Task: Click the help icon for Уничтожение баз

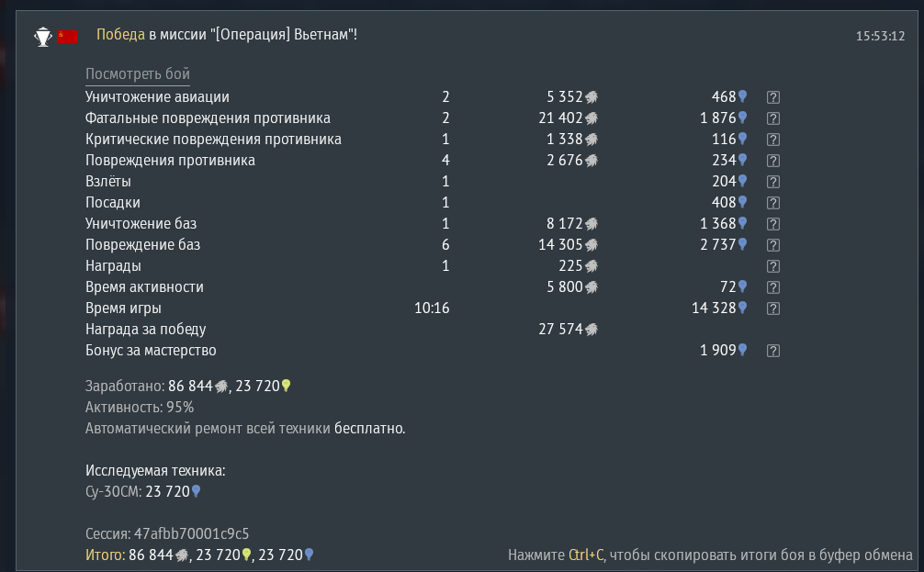Action: tap(773, 224)
